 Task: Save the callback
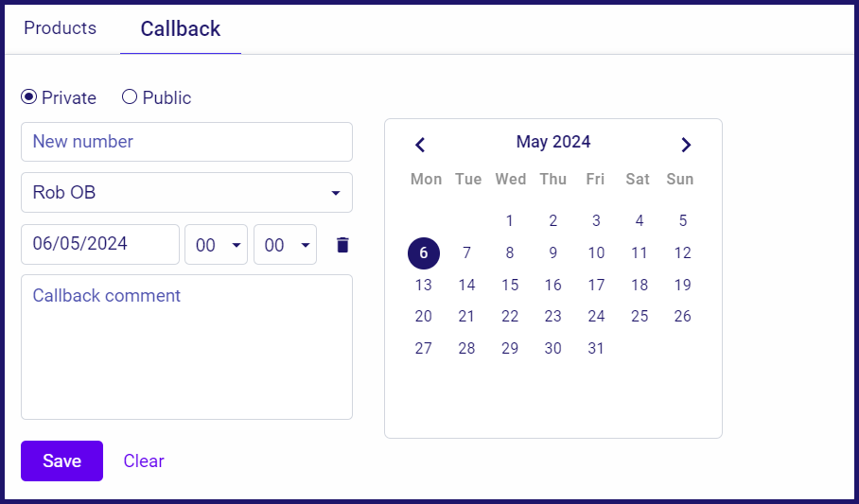coord(61,461)
